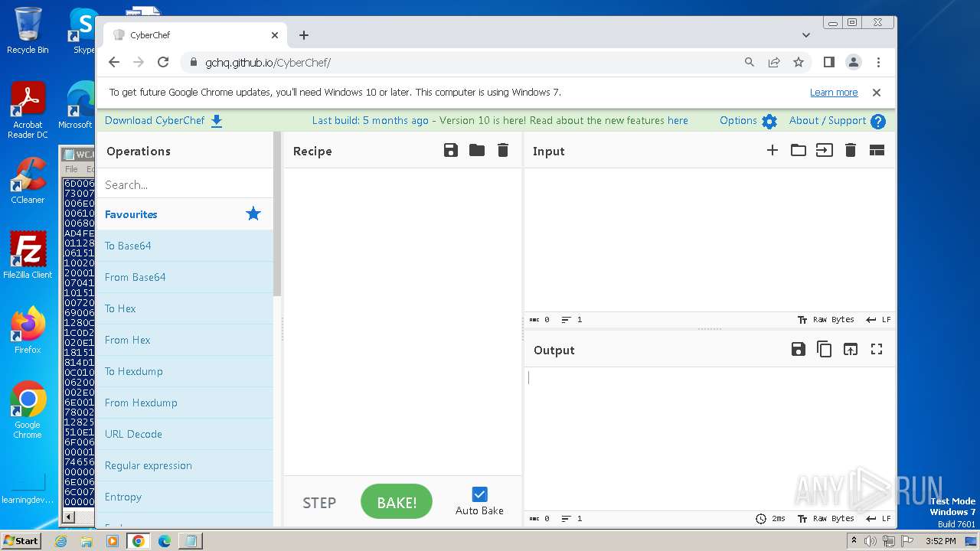Toggle the Auto Bake checkbox

pos(479,494)
